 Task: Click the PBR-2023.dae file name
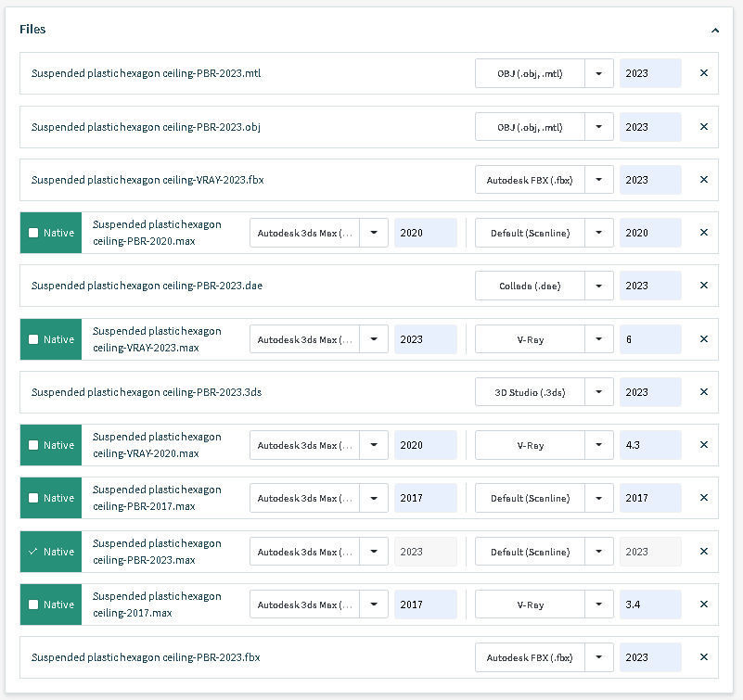click(x=147, y=286)
